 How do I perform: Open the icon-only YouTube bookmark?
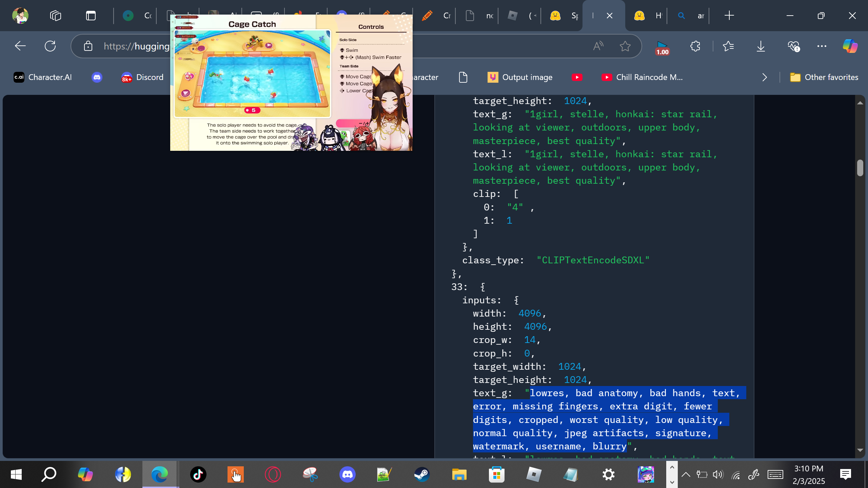577,77
